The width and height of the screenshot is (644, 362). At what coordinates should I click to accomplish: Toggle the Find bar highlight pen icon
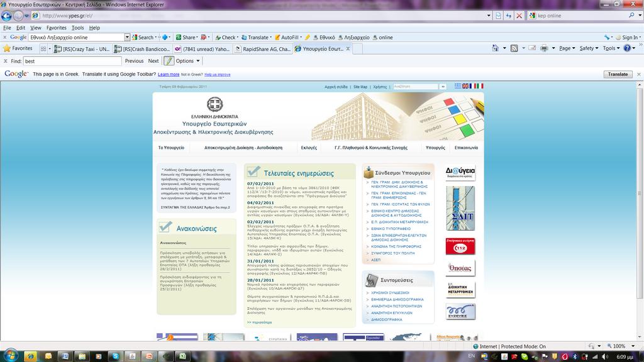point(169,61)
